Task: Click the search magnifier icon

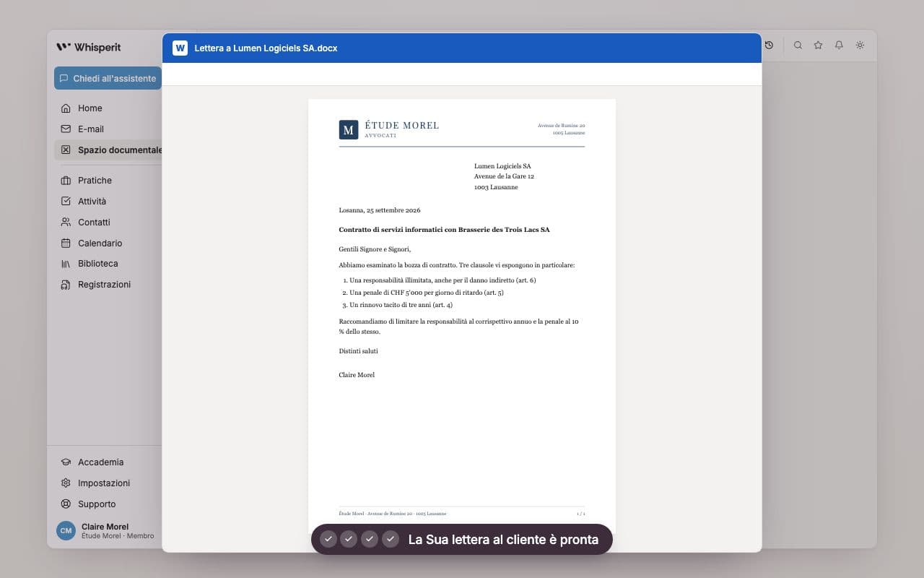Action: (x=798, y=45)
